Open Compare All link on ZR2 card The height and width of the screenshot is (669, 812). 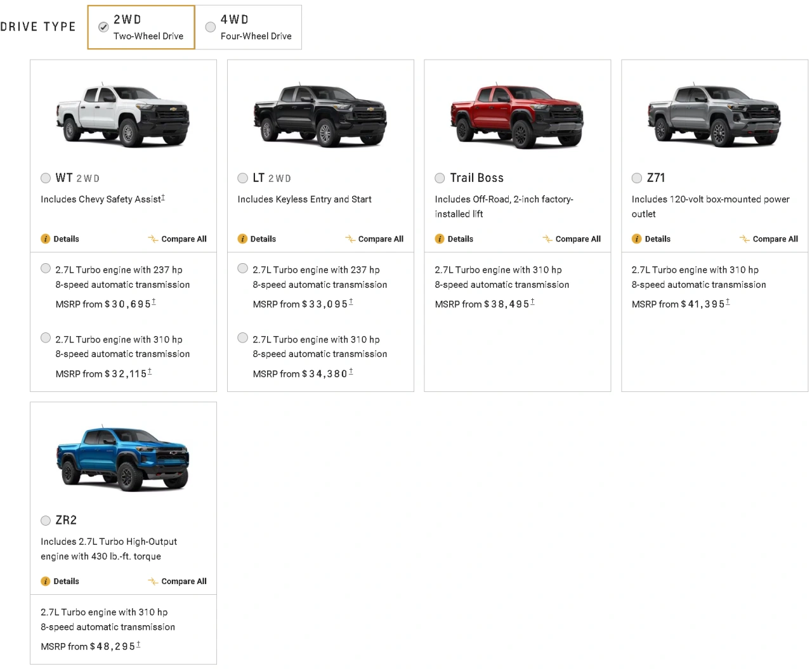(184, 581)
